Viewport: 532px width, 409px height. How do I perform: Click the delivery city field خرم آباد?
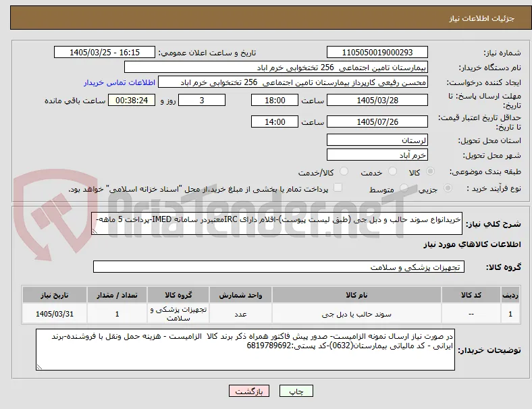coord(377,155)
